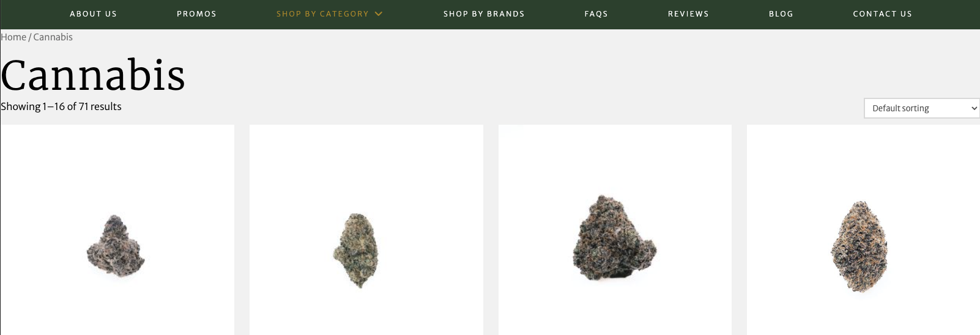980x335 pixels.
Task: Select the third large dark bud product
Action: coord(614,238)
